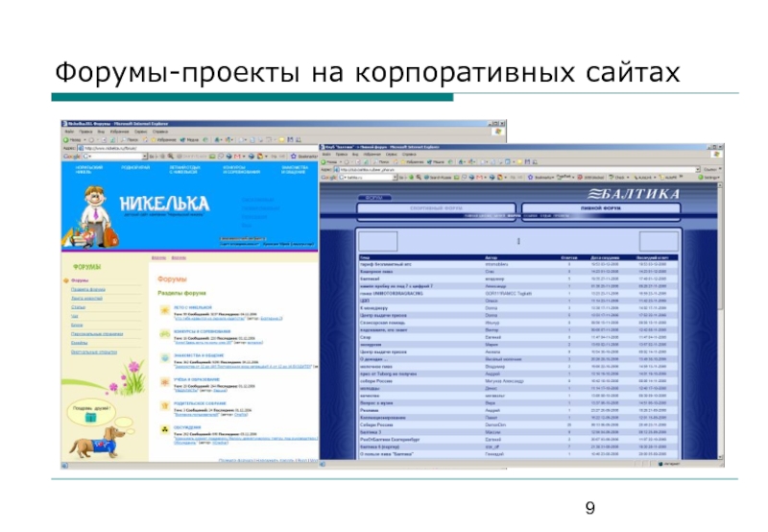Click Google logo in Nikelka window toolbar
Screen dimensions: 768x532
71,157
